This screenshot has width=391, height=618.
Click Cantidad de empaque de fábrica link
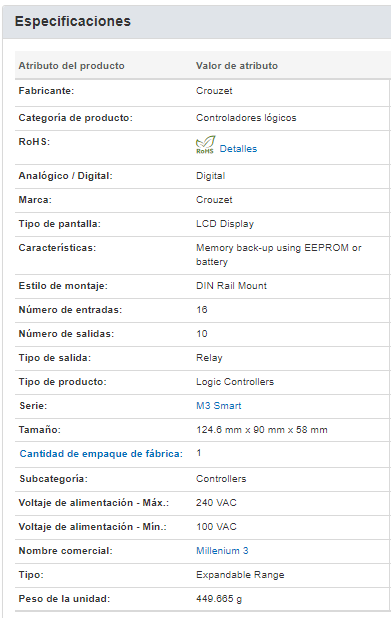101,454
